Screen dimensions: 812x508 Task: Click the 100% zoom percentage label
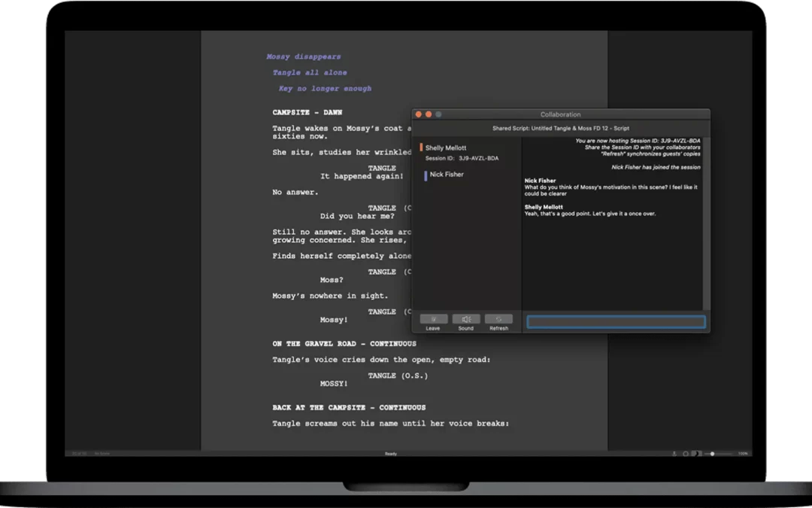tap(743, 454)
